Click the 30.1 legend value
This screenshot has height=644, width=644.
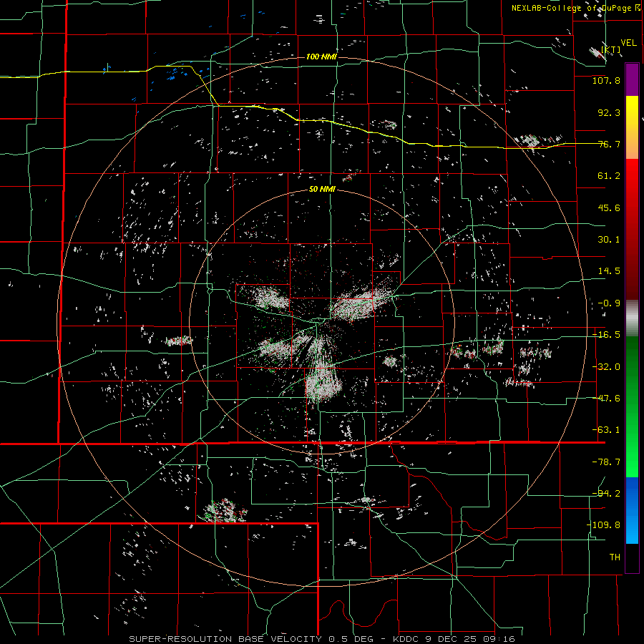609,240
